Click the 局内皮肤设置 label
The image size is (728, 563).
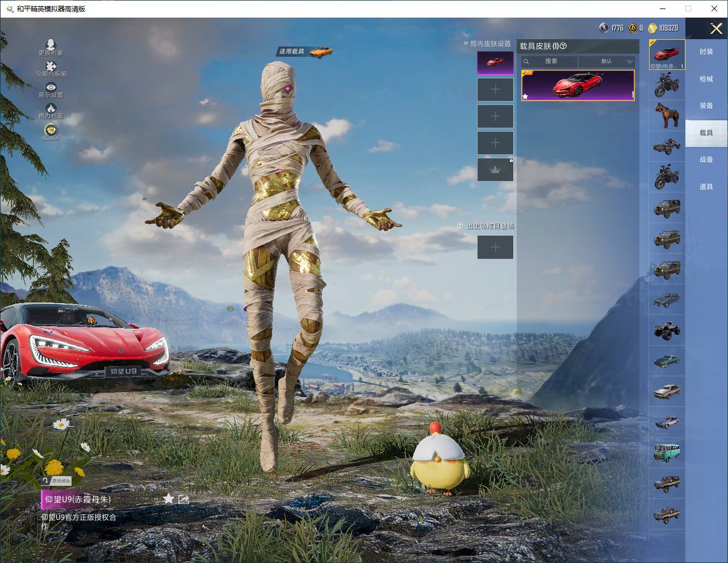(x=491, y=44)
